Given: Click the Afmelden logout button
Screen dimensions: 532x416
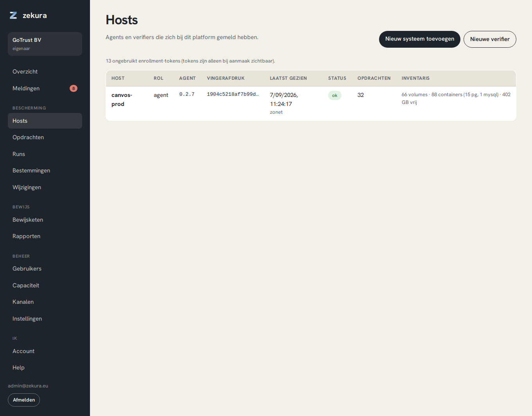Looking at the screenshot, I should (x=24, y=400).
